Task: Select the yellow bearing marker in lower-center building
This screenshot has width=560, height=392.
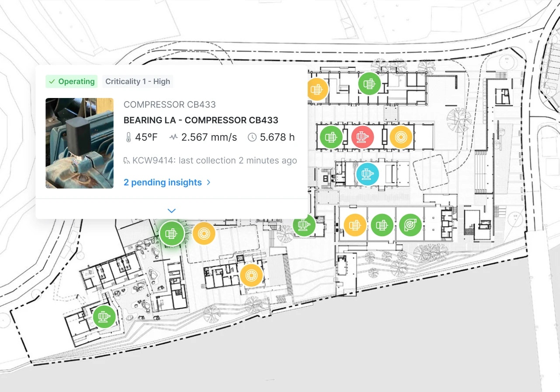Action: point(251,275)
